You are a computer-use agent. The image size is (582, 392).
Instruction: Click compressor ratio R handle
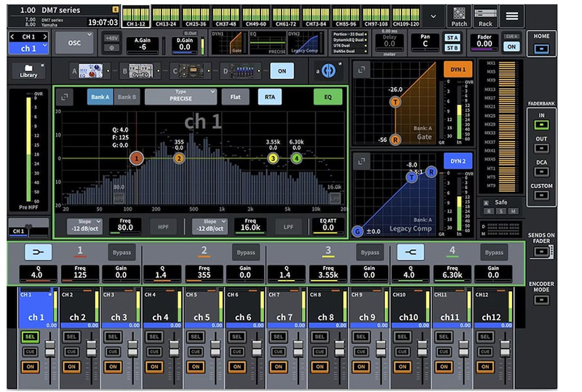click(x=431, y=172)
